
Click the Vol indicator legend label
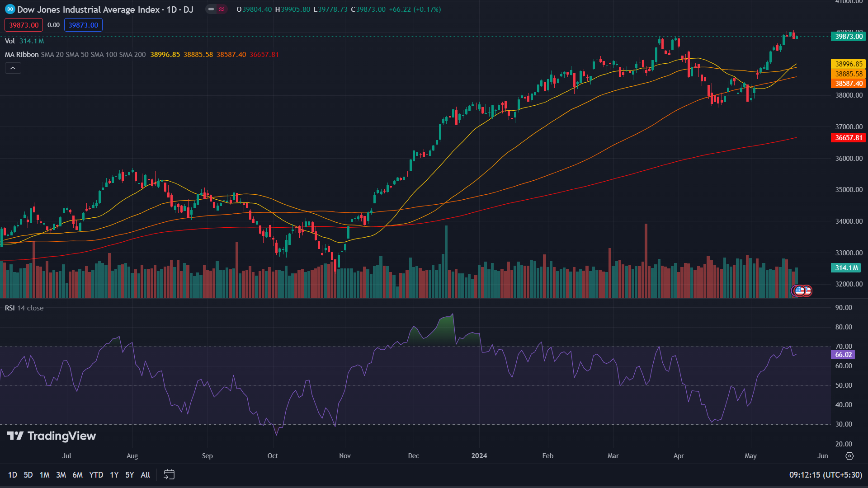10,41
